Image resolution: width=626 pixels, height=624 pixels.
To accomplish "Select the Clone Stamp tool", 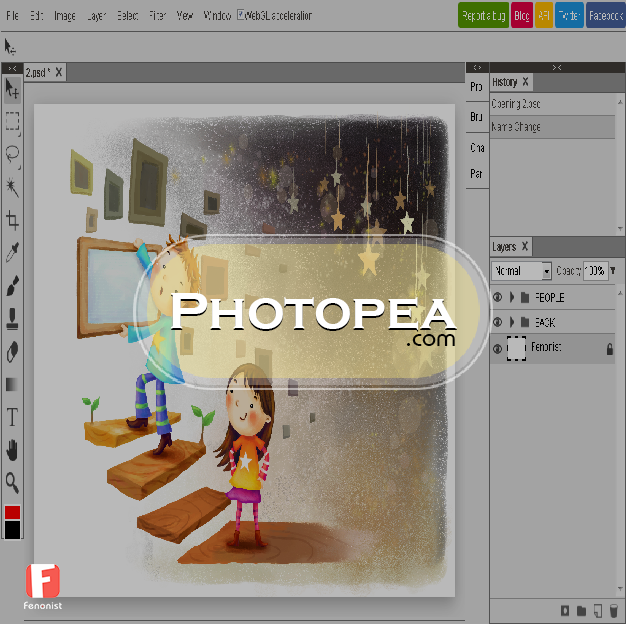I will 12,318.
